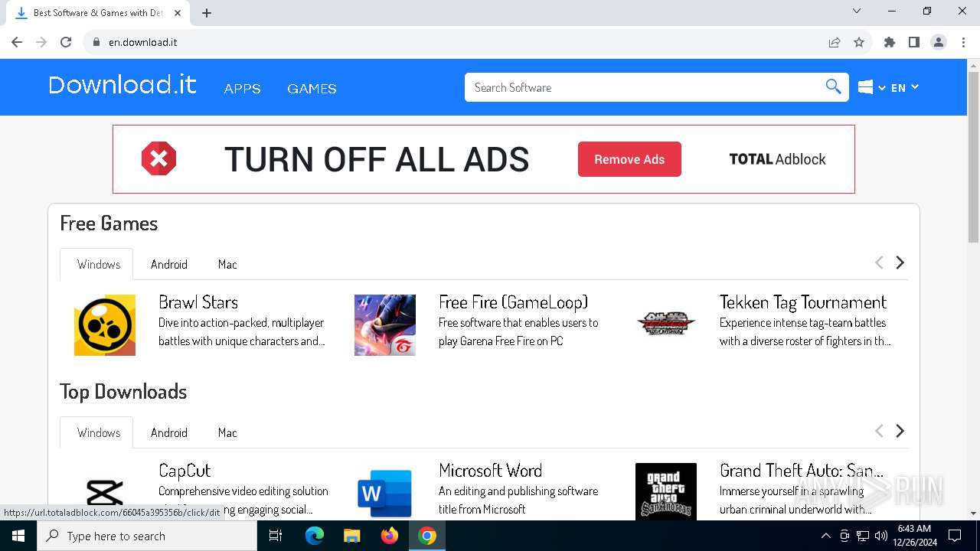Image resolution: width=980 pixels, height=551 pixels.
Task: Open the Brawl Stars game icon
Action: coord(105,325)
